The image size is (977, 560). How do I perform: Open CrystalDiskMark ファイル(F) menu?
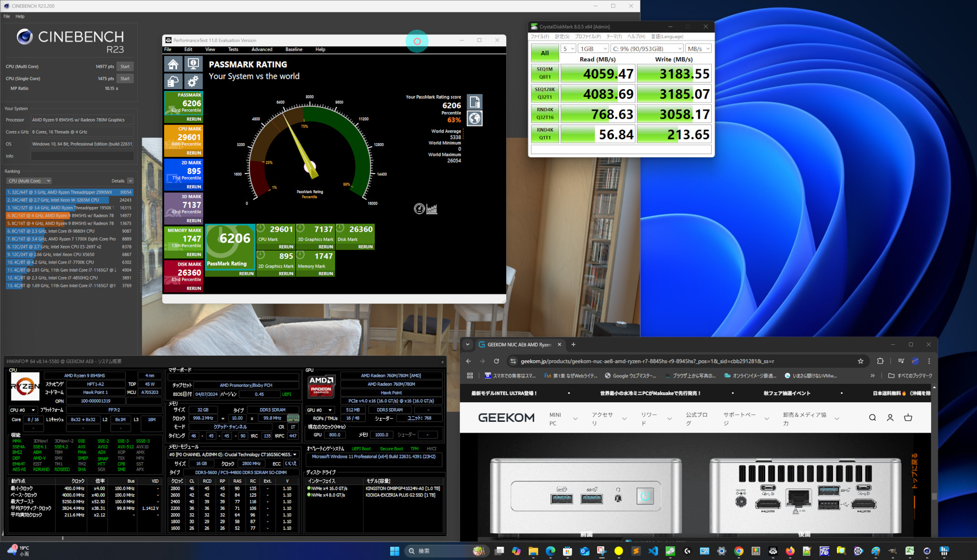coord(540,36)
